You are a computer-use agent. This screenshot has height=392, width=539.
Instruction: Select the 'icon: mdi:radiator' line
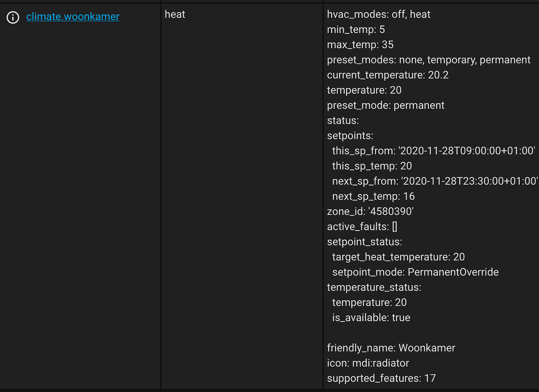(368, 363)
